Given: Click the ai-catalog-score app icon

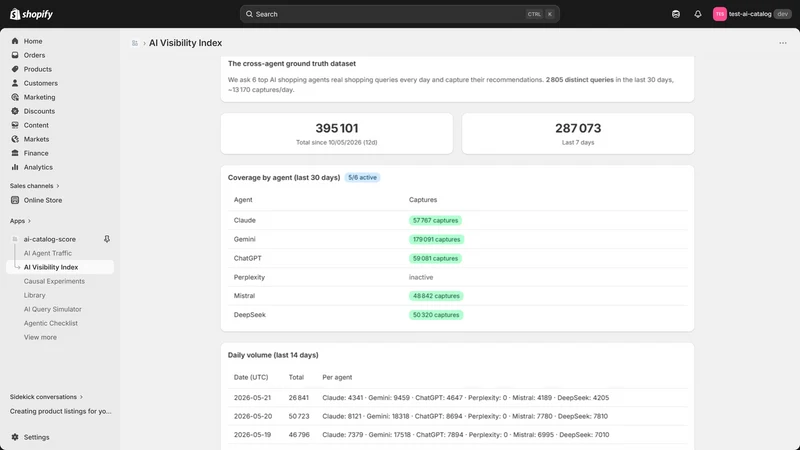Looking at the screenshot, I should pos(15,239).
